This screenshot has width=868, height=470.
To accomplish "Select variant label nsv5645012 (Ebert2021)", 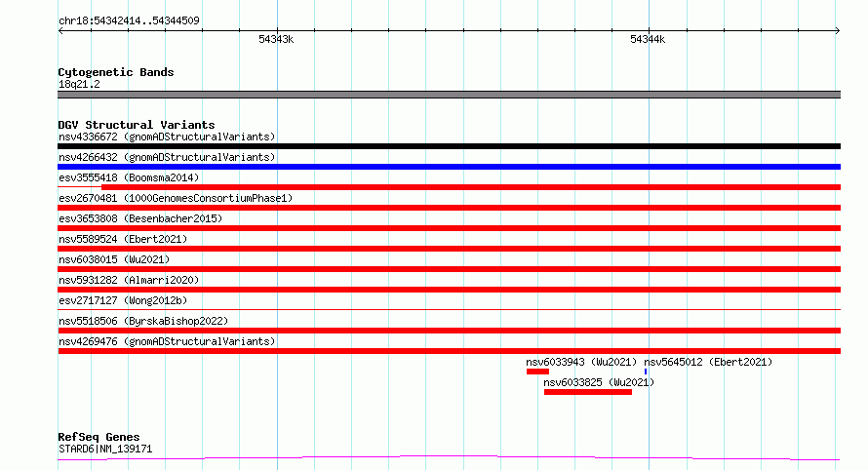I will pos(708,362).
